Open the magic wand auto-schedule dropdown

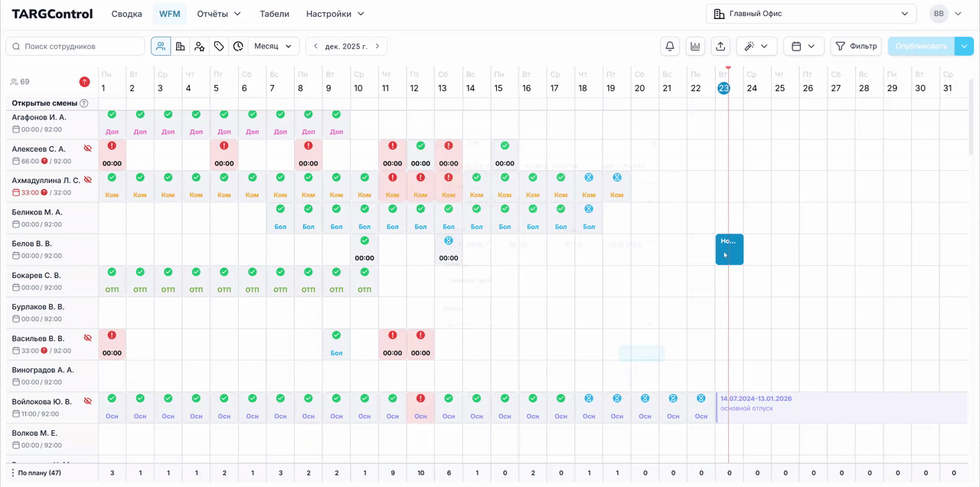756,47
